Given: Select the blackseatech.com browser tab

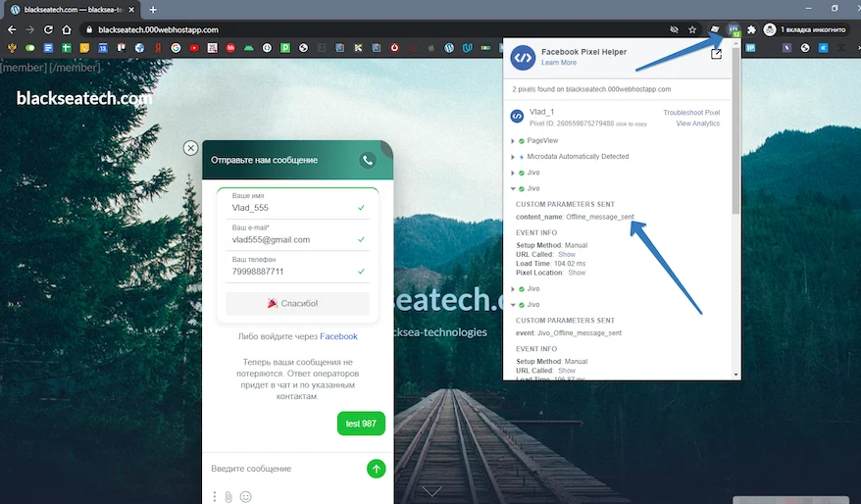Looking at the screenshot, I should [73, 10].
